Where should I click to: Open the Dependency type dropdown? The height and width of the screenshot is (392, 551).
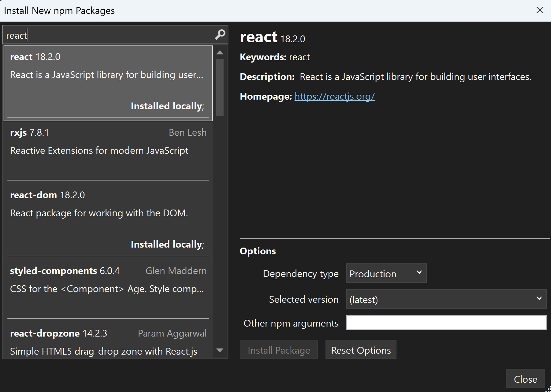tap(386, 273)
